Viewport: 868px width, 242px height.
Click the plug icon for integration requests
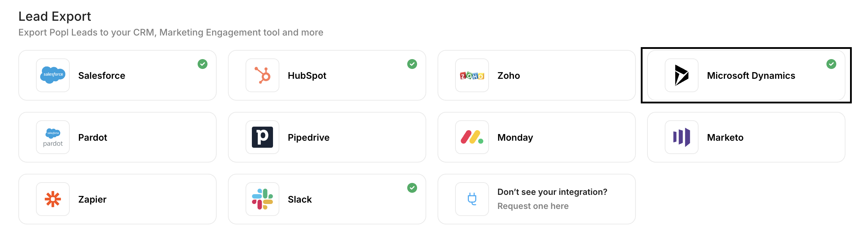[472, 199]
